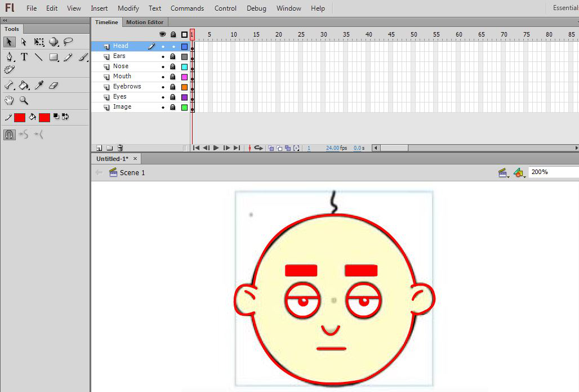579x392 pixels.
Task: Toggle Snap to Objects magnet
Action: 9,135
